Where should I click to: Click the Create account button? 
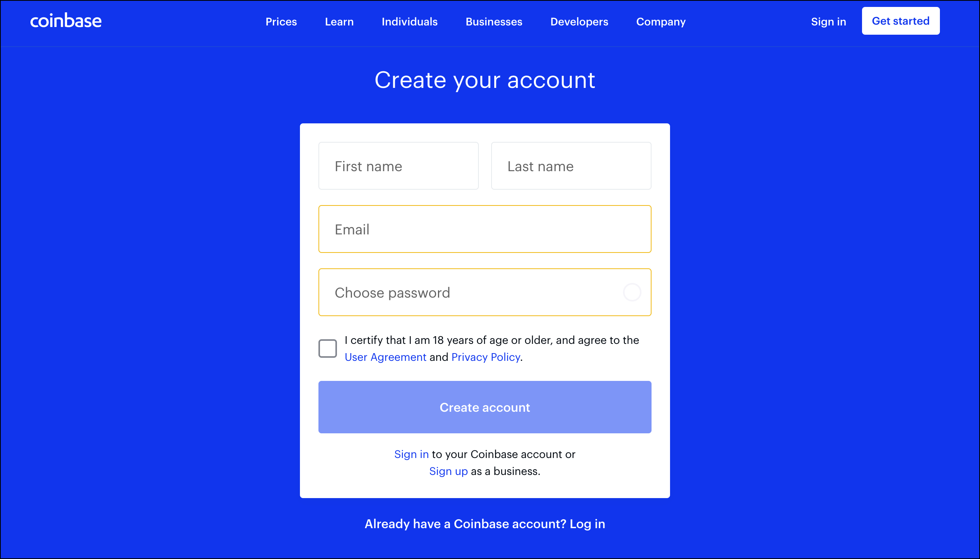pos(485,407)
